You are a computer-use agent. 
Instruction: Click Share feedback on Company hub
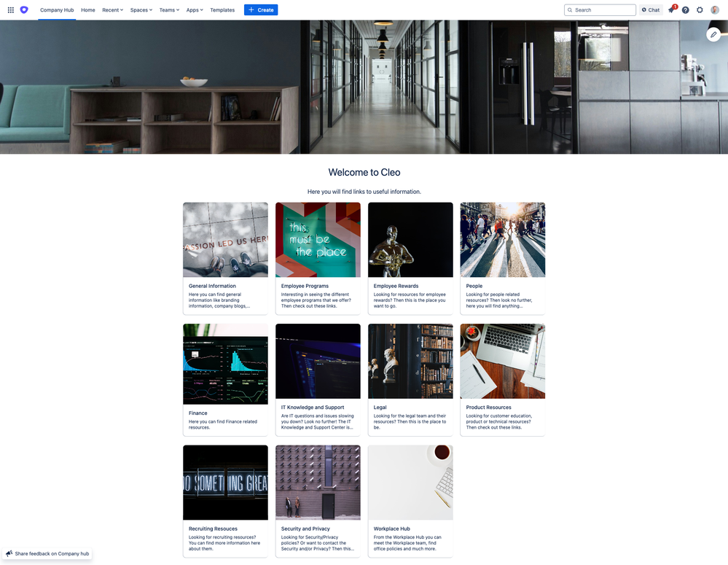(x=47, y=553)
